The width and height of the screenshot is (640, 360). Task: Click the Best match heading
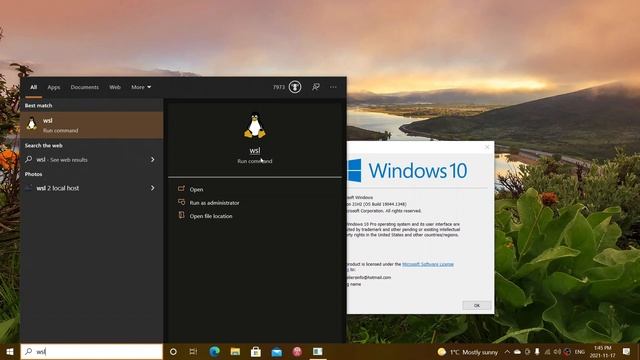click(38, 105)
